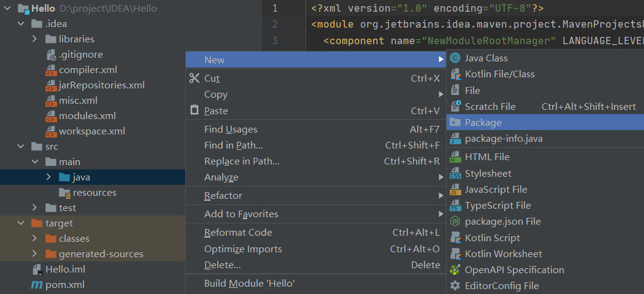
Task: Collapse the Hello project root node
Action: point(8,9)
